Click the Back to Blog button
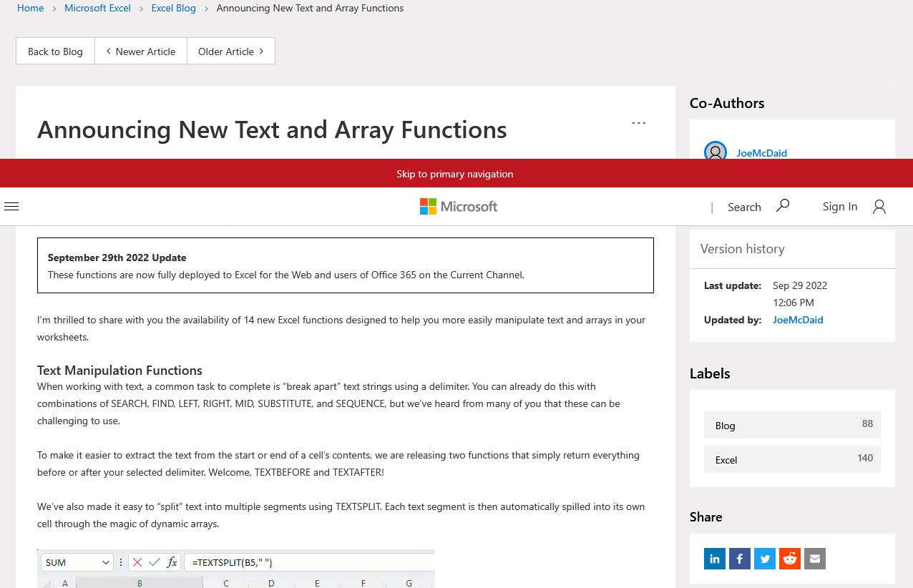This screenshot has width=913, height=588. (x=55, y=51)
